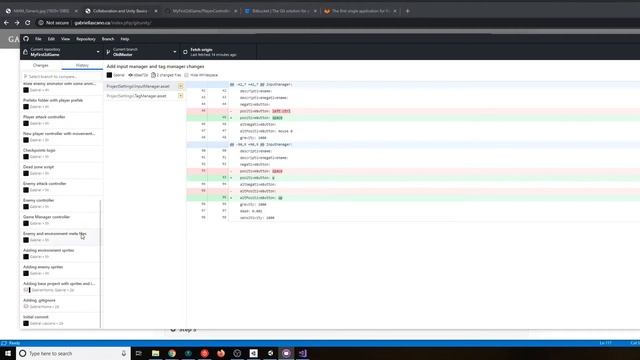Viewport: 640px width, 360px height.
Task: Select commit 'Dead zone script'
Action: pyautogui.click(x=60, y=170)
